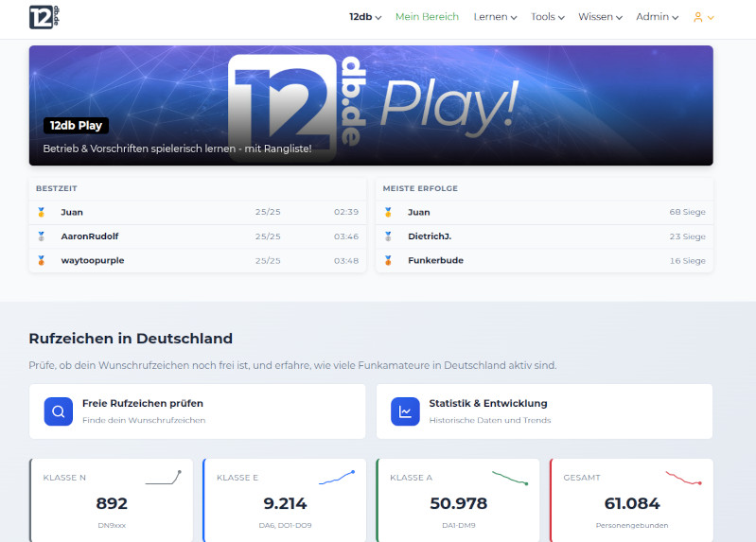The width and height of the screenshot is (756, 542).
Task: Click the 12db.de logo in header
Action: coord(44,17)
